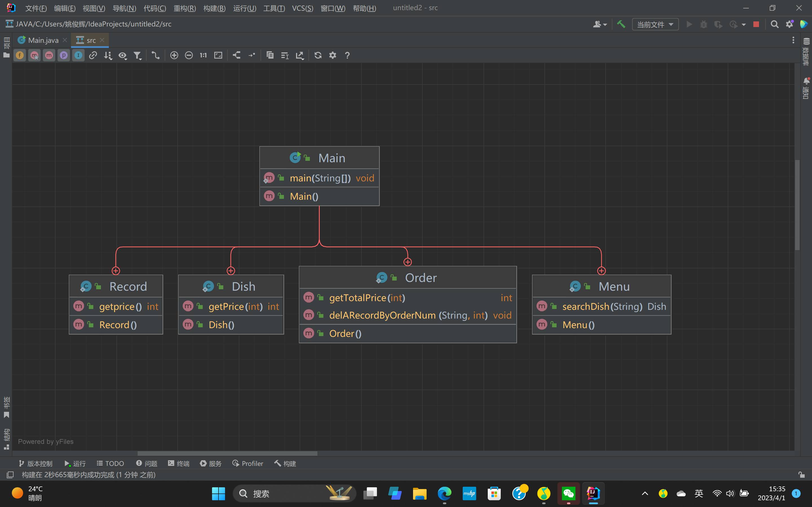Screen dimensions: 812x507
Task: Open the 重构(R) menu
Action: 185,8
